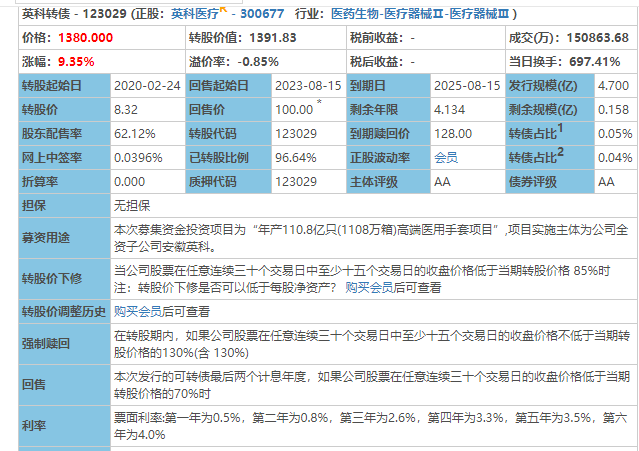Click the 发行规模(亿) header cell
Viewport: 639px width, 451px height.
coord(550,86)
